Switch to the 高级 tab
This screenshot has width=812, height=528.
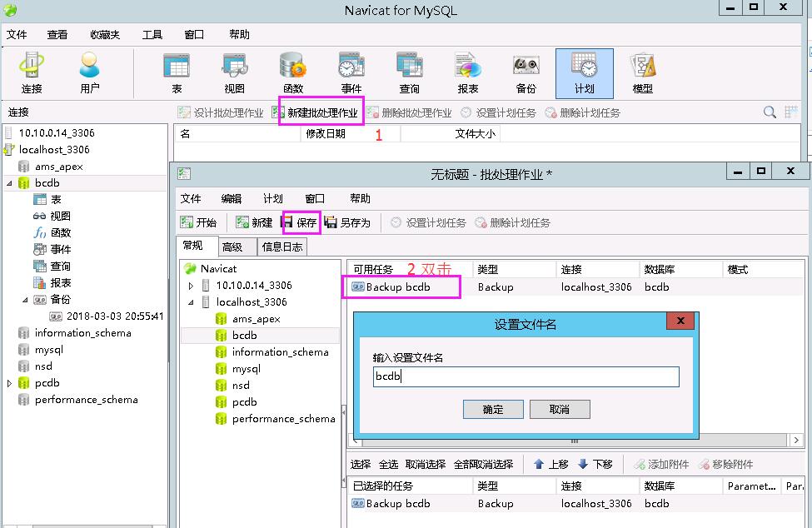pyautogui.click(x=232, y=247)
